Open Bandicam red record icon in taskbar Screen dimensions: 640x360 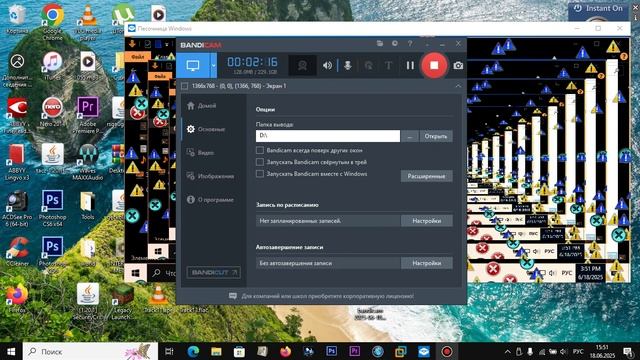(x=447, y=351)
